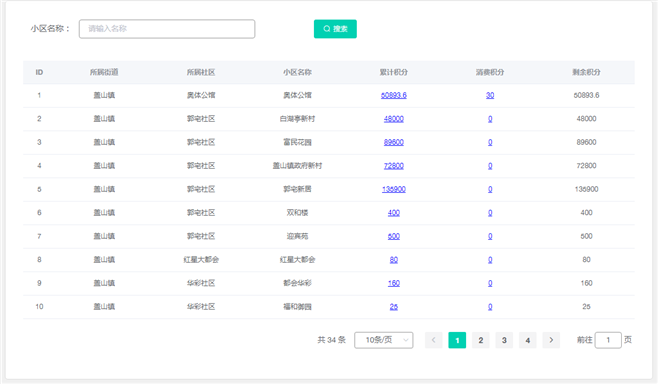
Task: Open consumed points 0 link for 郭宅新居
Action: 490,189
